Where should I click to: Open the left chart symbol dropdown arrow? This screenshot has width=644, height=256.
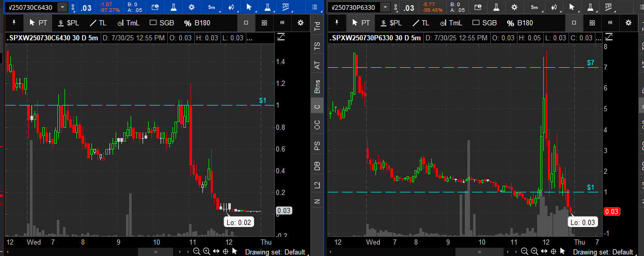click(x=62, y=7)
